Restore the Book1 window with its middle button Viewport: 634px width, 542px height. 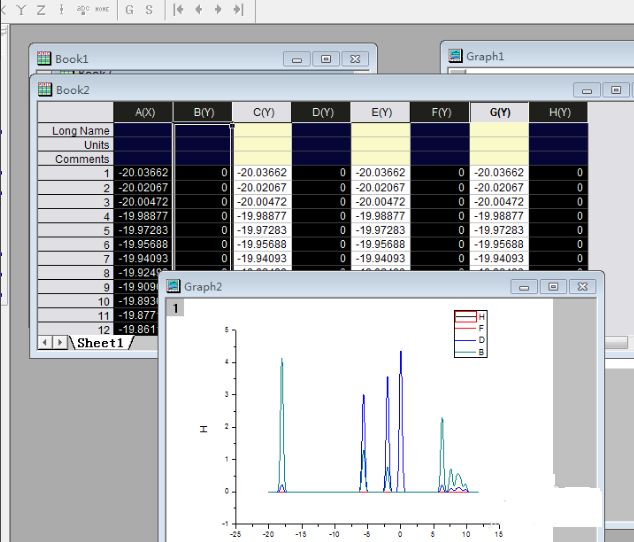tap(326, 59)
